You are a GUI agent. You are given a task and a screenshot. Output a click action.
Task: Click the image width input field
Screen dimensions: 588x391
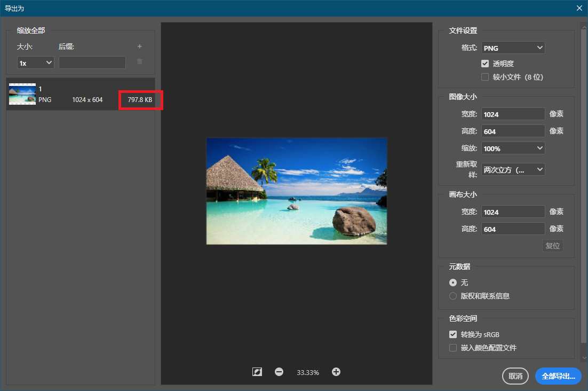point(513,114)
